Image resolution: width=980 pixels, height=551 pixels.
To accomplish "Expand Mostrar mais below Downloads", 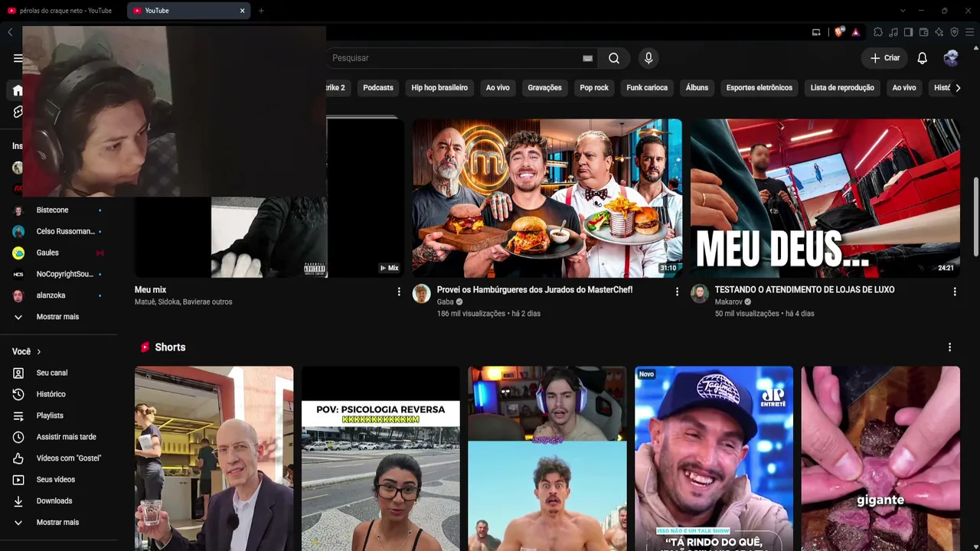I will point(59,523).
